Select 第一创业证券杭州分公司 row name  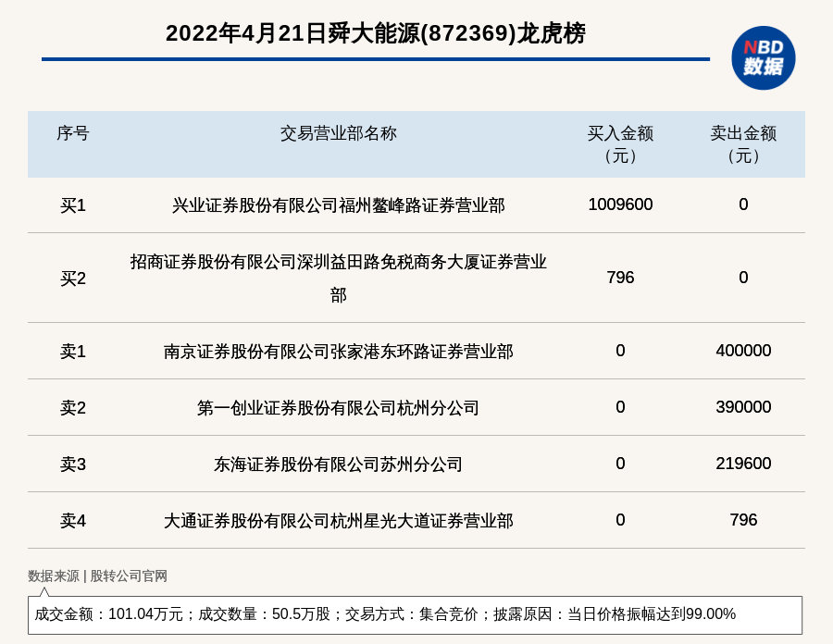click(338, 408)
